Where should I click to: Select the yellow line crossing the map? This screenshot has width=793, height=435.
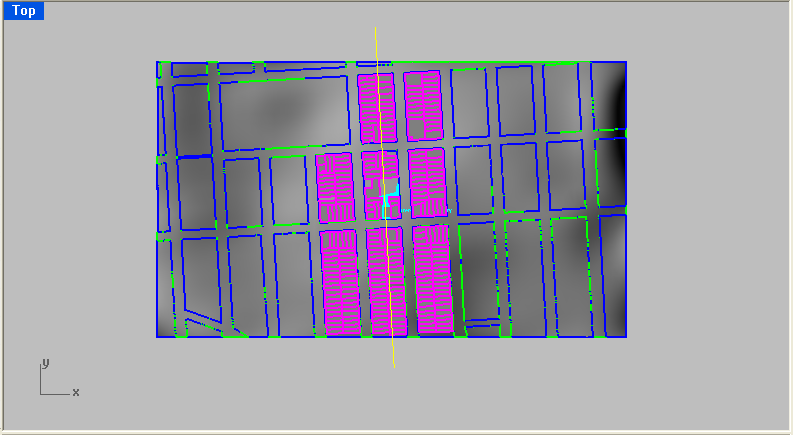(x=385, y=197)
